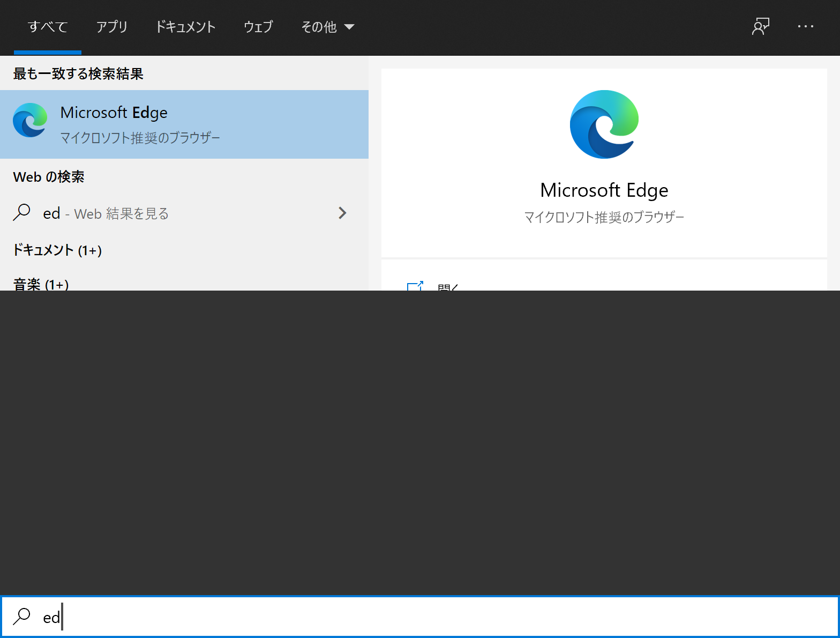Click the large Edge logo in preview pane
This screenshot has height=638, width=840.
(604, 124)
